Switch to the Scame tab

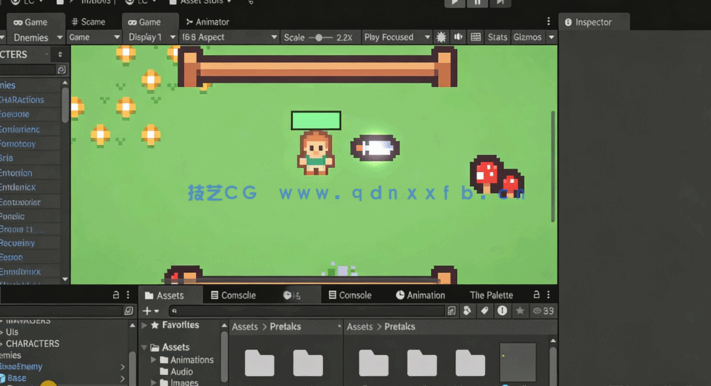pos(88,22)
